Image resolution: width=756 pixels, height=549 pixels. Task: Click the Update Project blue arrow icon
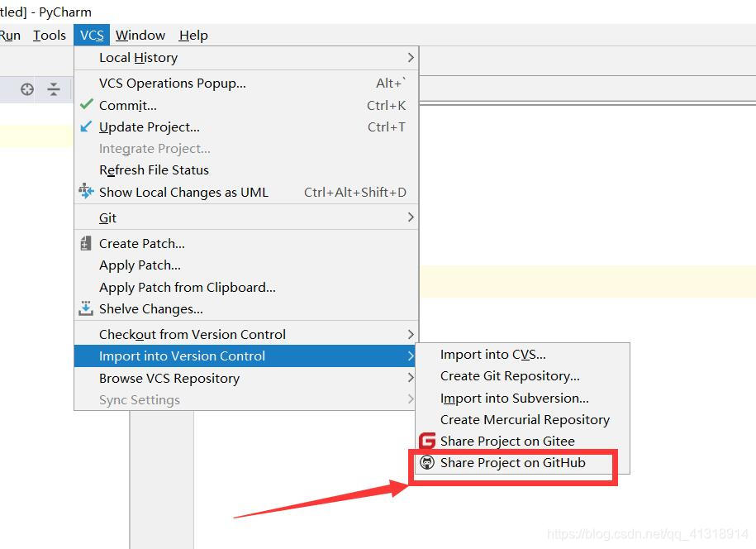click(x=86, y=127)
